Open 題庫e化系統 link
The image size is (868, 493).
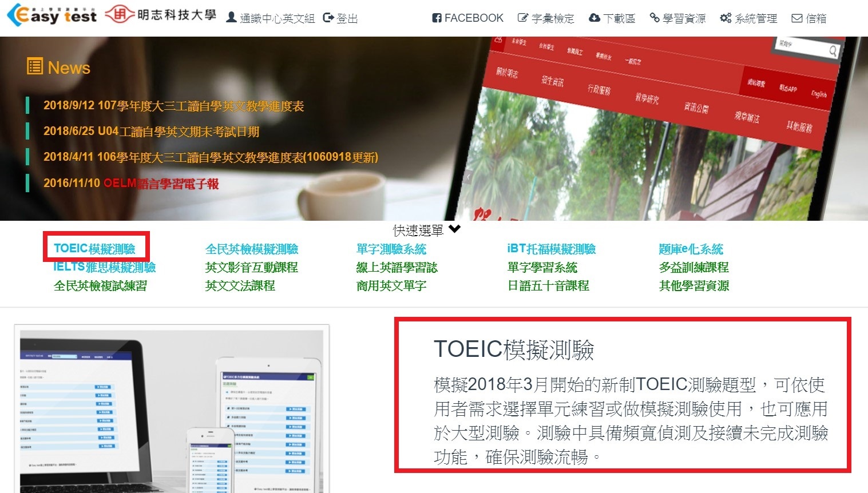point(691,249)
